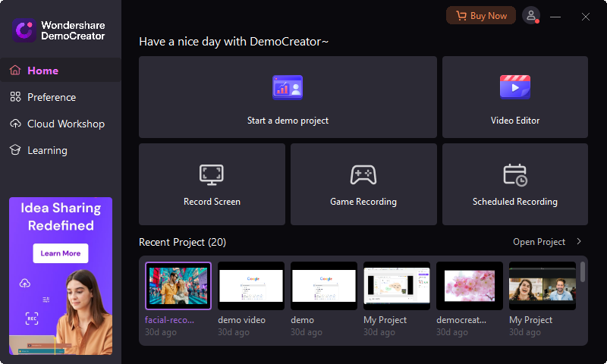Click the Game Recording gamepad icon
The image size is (607, 364).
[x=363, y=175]
